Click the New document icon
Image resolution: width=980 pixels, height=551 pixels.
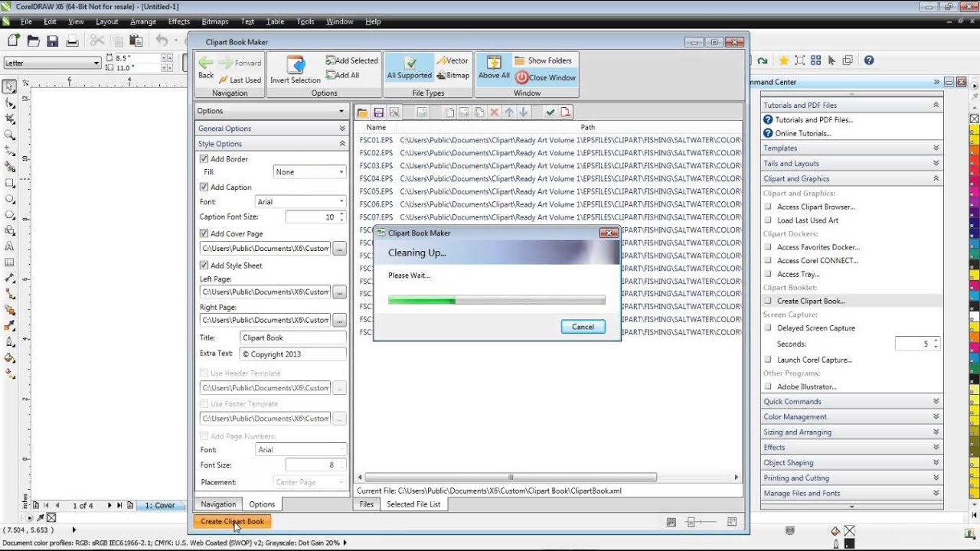14,41
